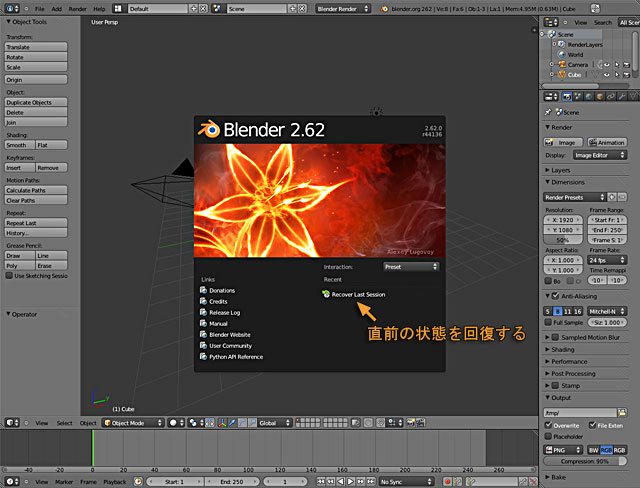Click the play animation button

tap(351, 481)
